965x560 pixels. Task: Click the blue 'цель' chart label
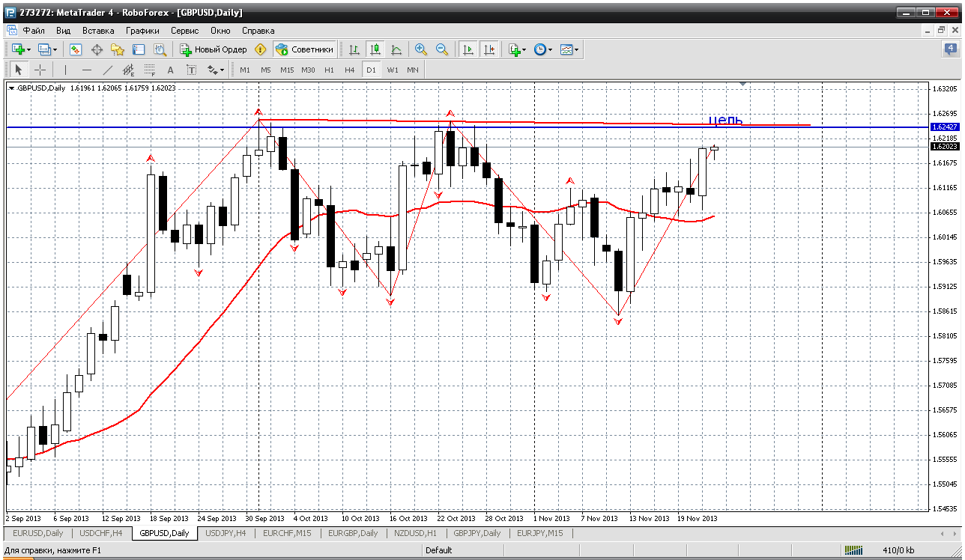point(726,120)
